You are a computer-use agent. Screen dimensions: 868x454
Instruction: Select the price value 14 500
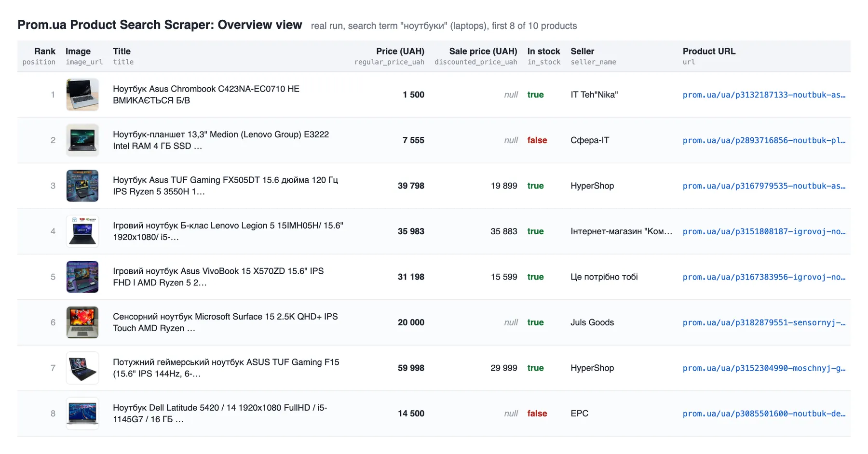coord(411,414)
